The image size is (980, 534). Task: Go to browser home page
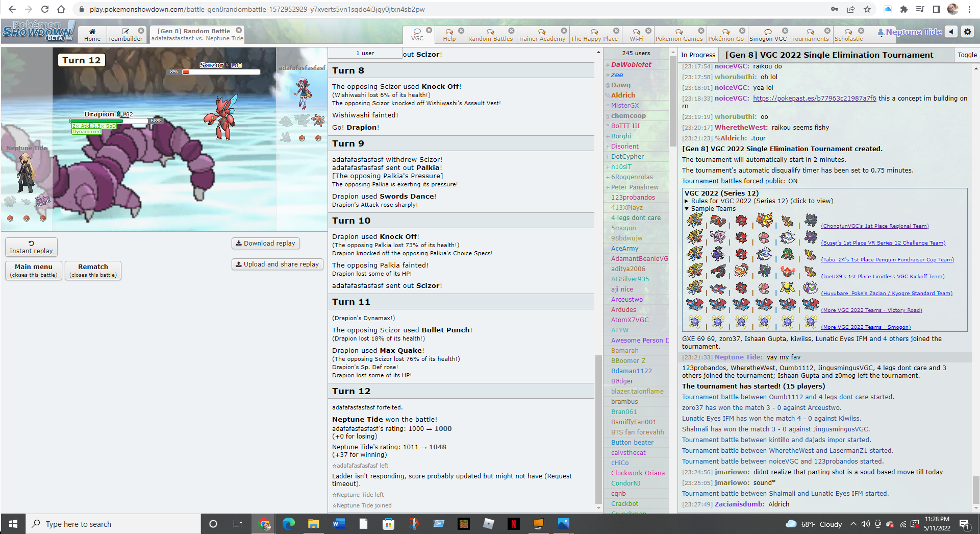click(x=61, y=9)
